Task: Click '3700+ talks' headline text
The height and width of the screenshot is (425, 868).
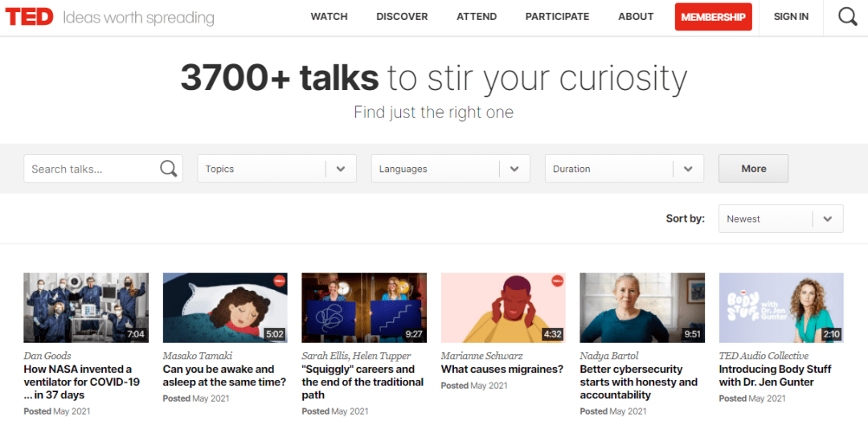Action: [280, 78]
